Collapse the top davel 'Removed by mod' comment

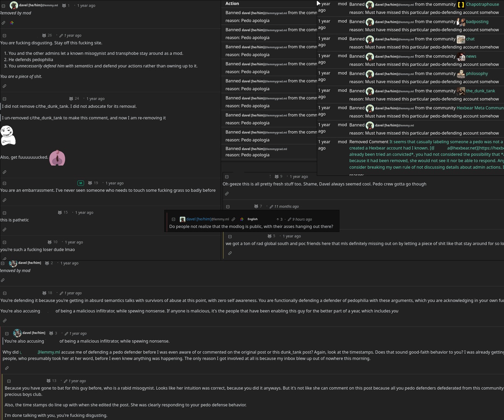(4, 5)
